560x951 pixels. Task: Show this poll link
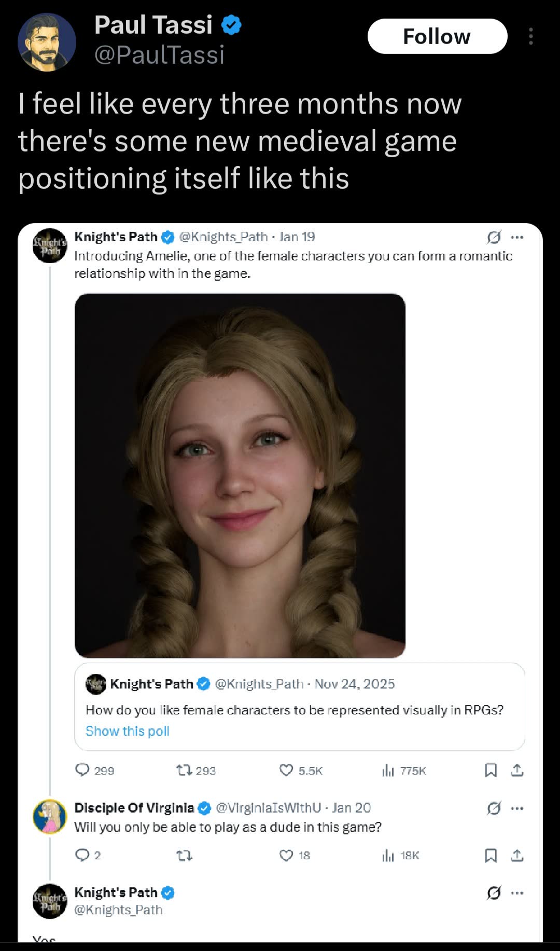pyautogui.click(x=128, y=731)
